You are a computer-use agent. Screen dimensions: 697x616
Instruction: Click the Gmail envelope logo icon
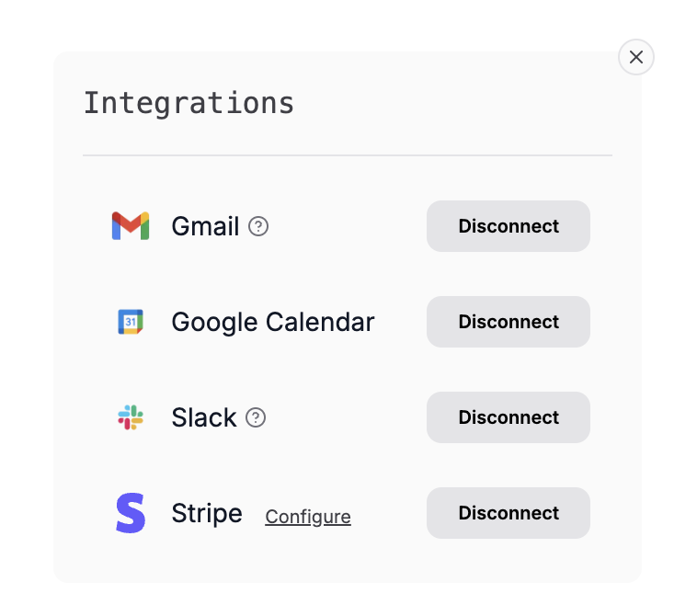point(131,226)
